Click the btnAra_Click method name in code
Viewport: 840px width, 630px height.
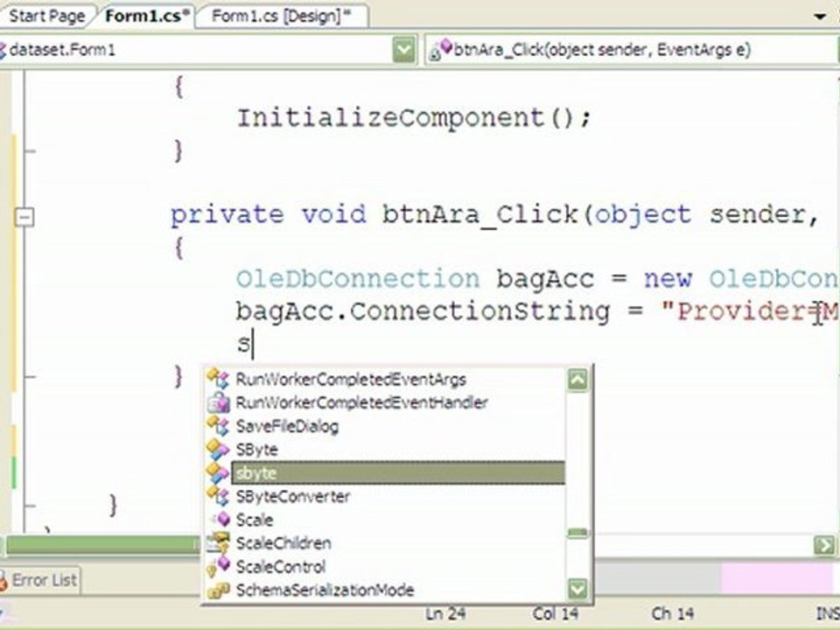(480, 215)
